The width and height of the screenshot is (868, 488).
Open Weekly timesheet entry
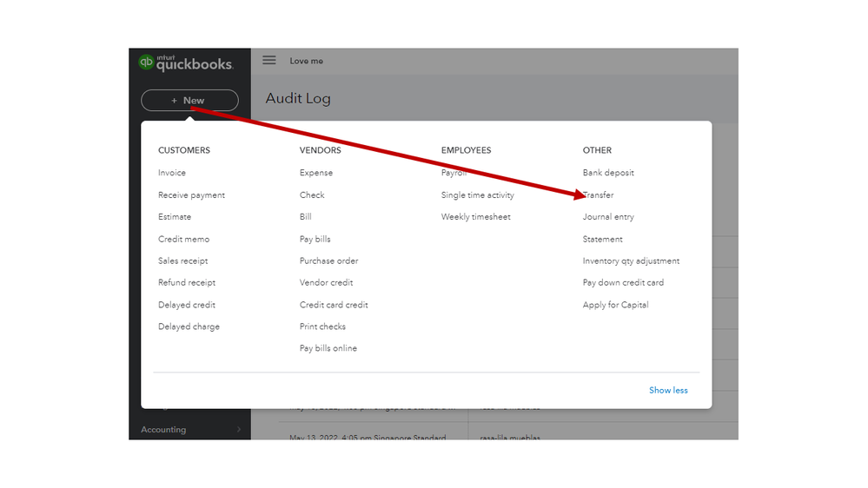click(475, 217)
